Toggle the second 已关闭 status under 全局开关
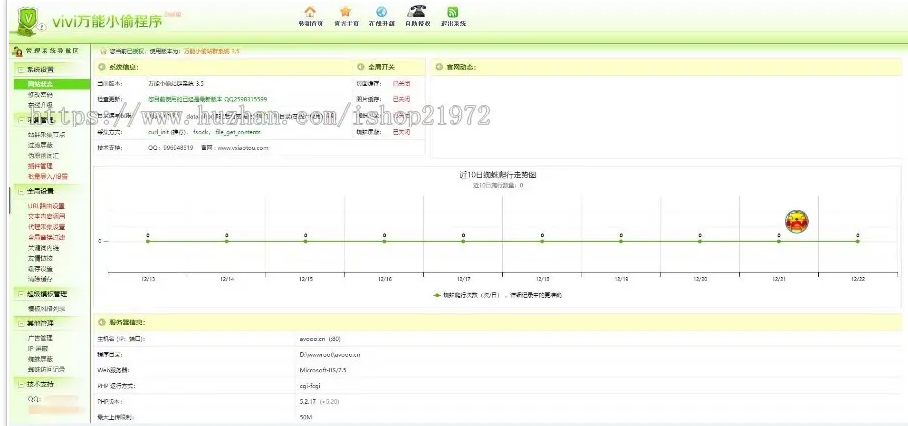The image size is (908, 426). [x=401, y=99]
